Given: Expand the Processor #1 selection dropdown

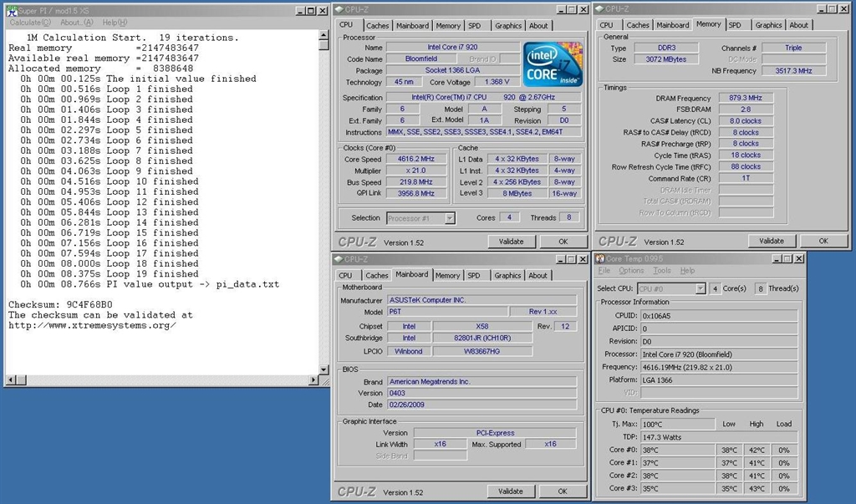Looking at the screenshot, I should pos(449,218).
